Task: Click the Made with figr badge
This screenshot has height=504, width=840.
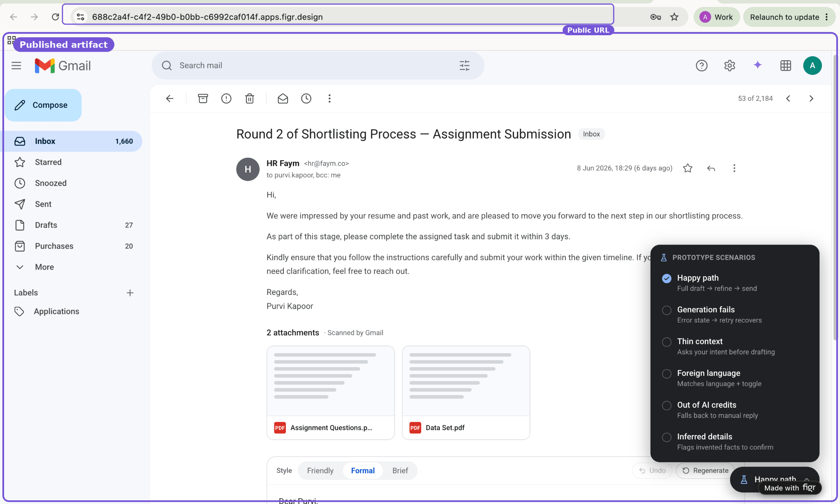Action: (x=790, y=488)
